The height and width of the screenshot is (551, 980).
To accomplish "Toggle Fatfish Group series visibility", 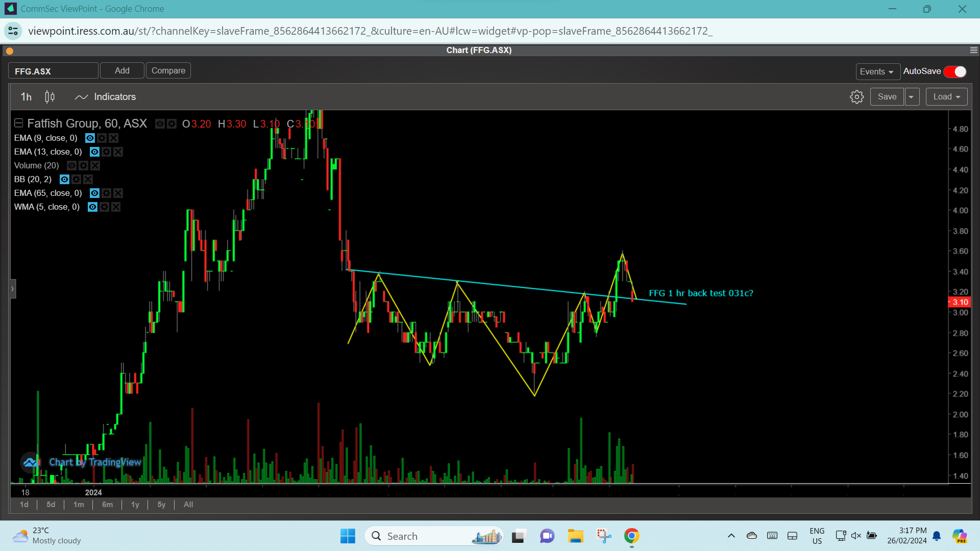I will click(x=160, y=124).
